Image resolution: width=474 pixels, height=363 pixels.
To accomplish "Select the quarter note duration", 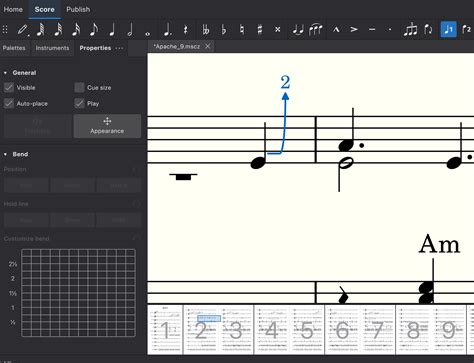I will click(112, 30).
